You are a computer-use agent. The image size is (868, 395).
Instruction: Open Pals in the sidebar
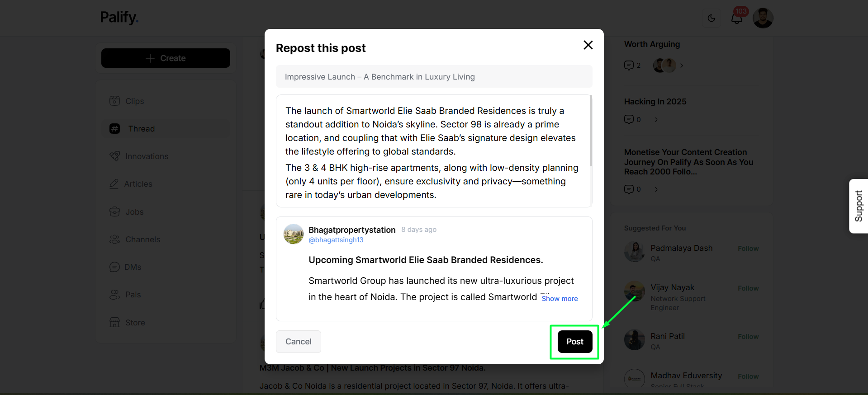click(x=166, y=295)
